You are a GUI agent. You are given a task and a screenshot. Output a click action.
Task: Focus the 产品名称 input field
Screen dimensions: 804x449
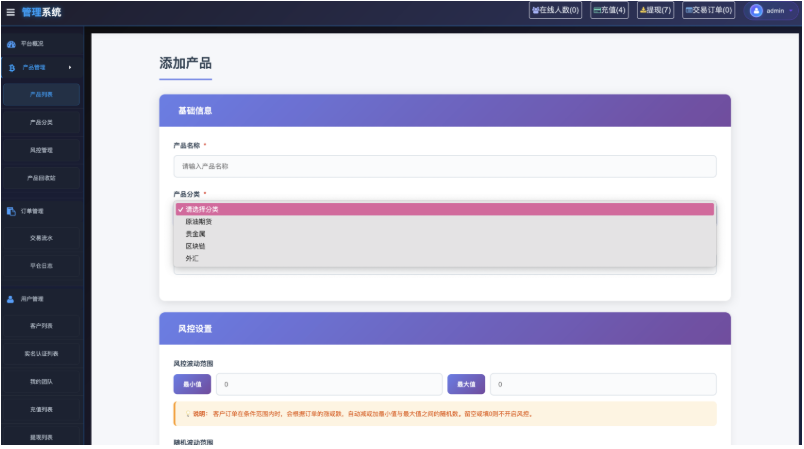click(445, 166)
